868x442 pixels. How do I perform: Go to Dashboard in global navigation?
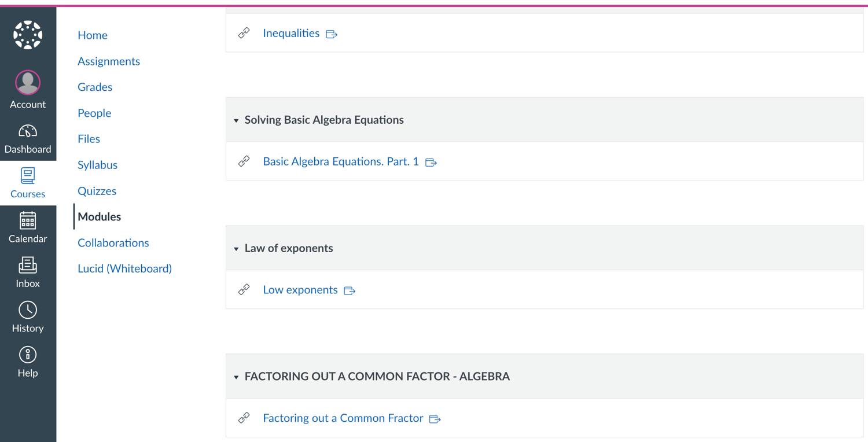(x=28, y=139)
